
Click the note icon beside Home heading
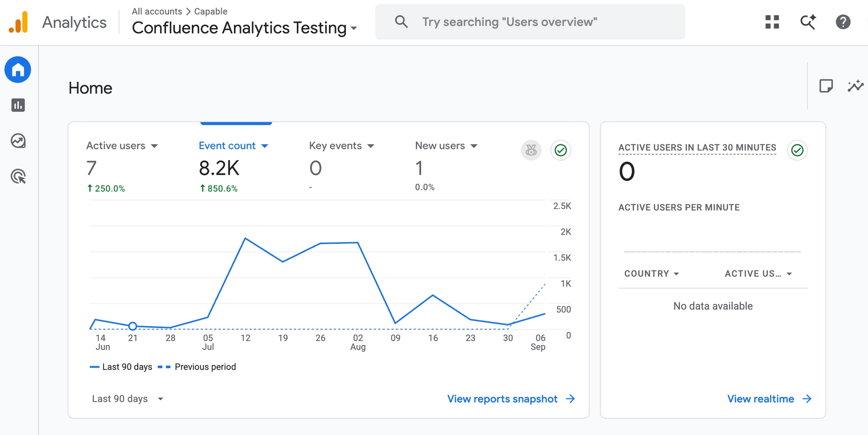point(826,86)
